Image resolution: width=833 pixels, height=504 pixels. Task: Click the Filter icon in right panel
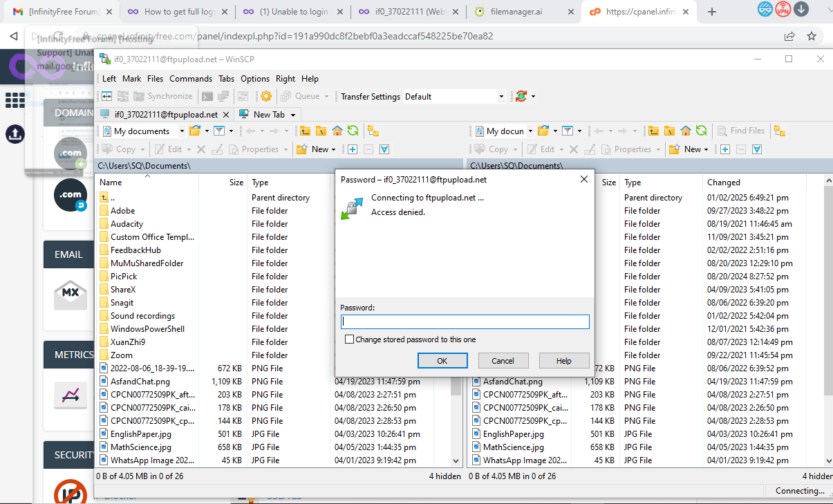567,131
